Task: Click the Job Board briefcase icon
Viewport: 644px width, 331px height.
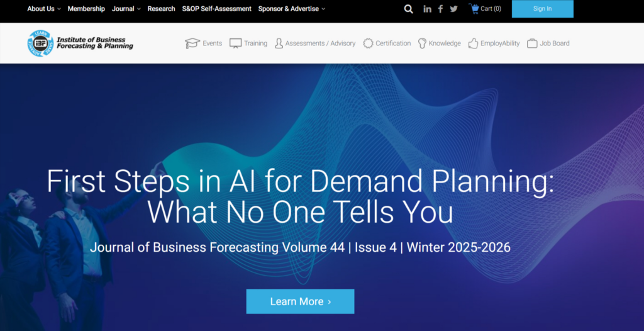Action: (x=532, y=43)
